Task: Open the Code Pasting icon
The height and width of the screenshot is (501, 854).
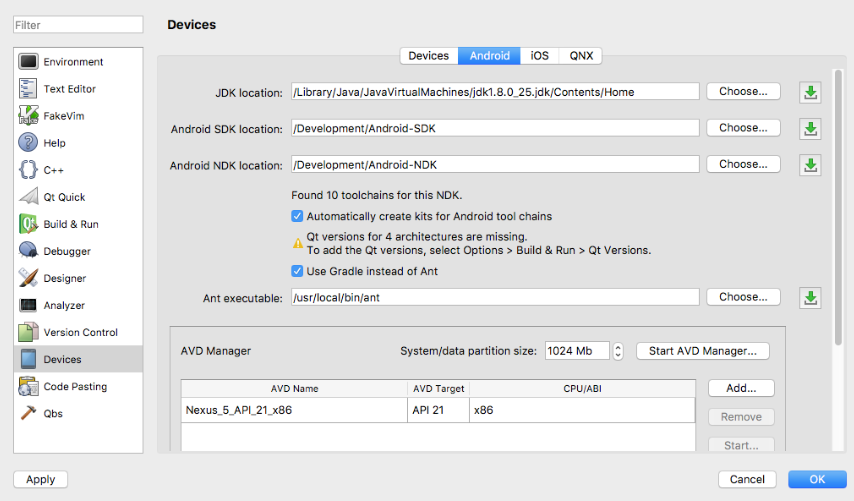Action: click(28, 386)
